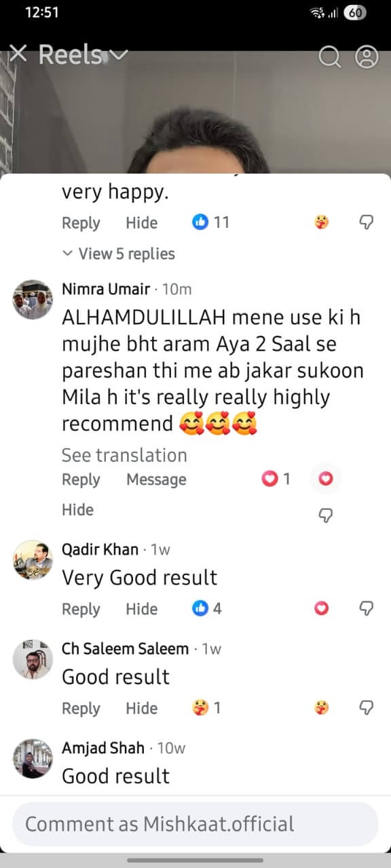Expand View 5 replies
The image size is (391, 868).
(x=118, y=254)
